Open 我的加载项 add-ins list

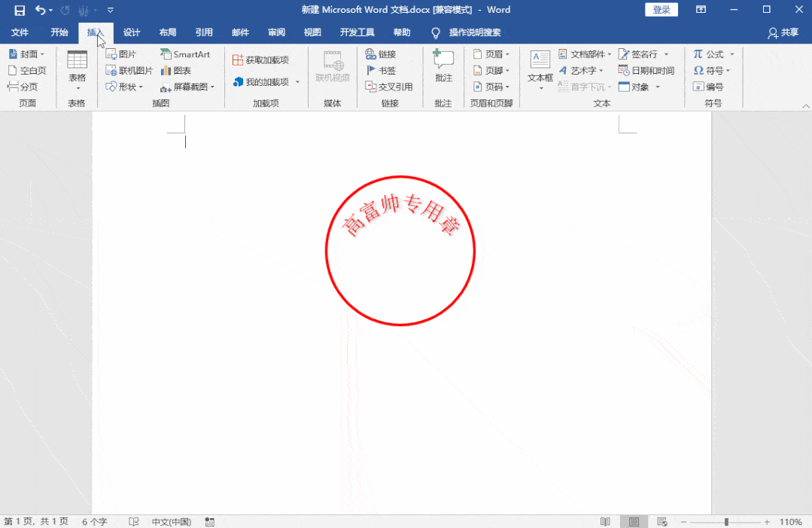point(266,82)
